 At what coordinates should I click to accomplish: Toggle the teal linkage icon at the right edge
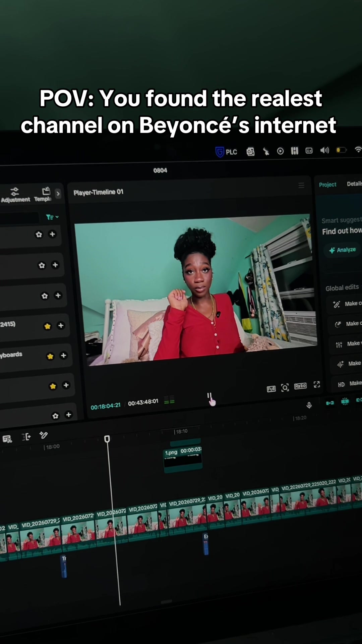359,400
